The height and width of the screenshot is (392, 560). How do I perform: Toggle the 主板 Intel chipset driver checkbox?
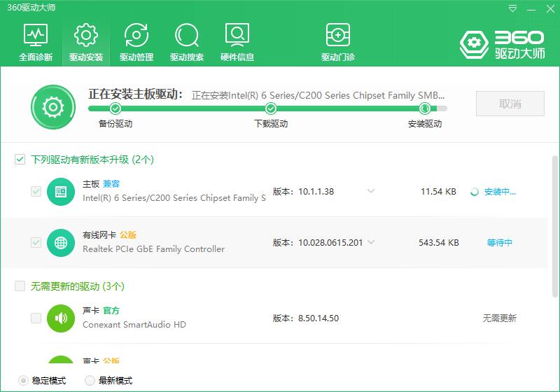pyautogui.click(x=36, y=192)
